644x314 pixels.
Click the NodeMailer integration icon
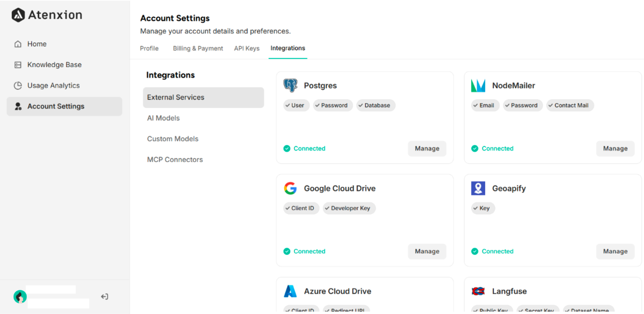pyautogui.click(x=478, y=85)
